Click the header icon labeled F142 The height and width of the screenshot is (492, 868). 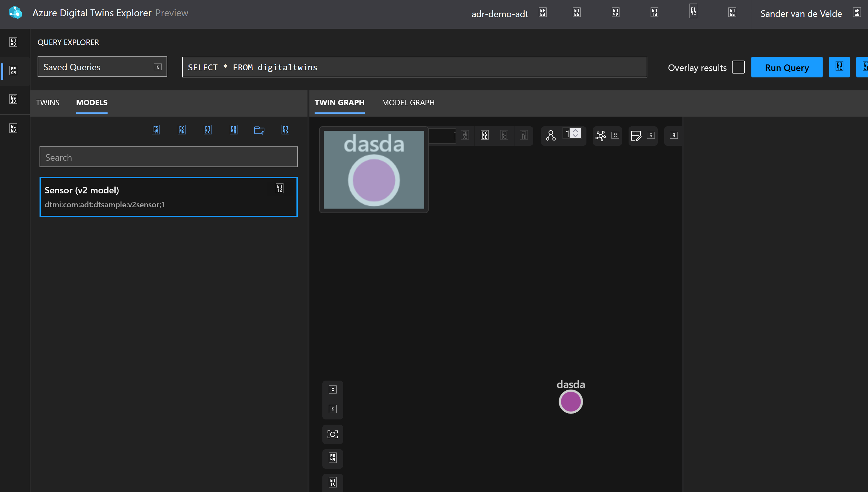[x=693, y=11]
